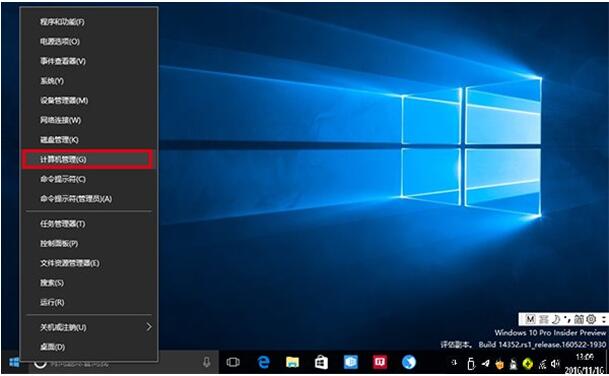Launch Microsoft Edge from the taskbar

pos(264,362)
